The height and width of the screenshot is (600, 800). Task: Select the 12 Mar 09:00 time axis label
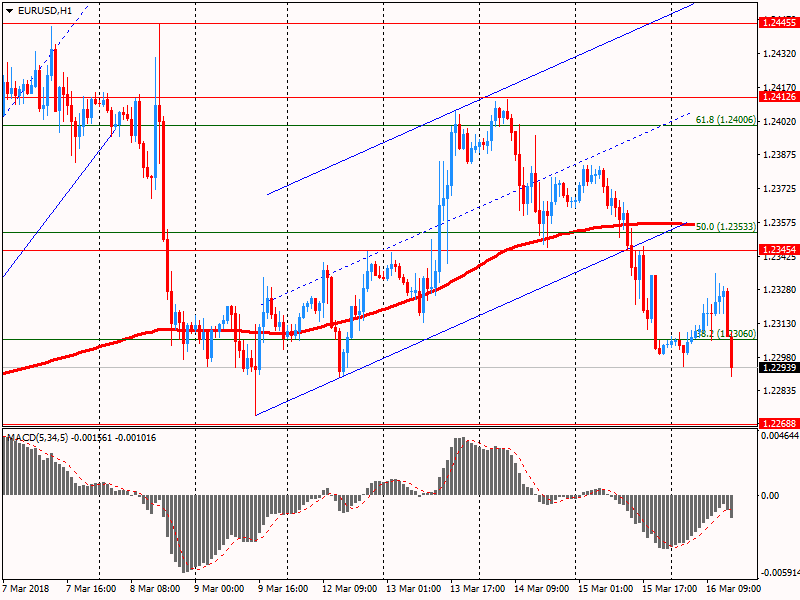pos(349,589)
